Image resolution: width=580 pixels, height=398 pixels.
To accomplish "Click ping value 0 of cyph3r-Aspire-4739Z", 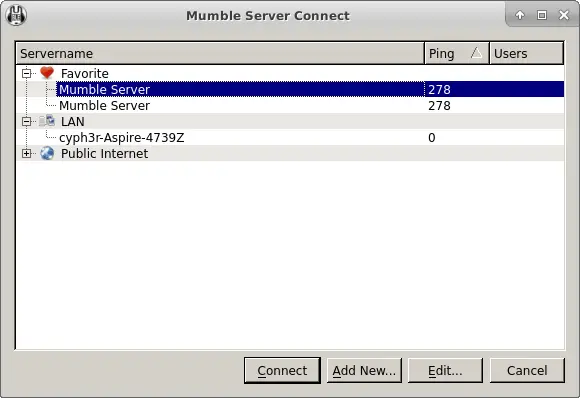I will click(x=432, y=138).
